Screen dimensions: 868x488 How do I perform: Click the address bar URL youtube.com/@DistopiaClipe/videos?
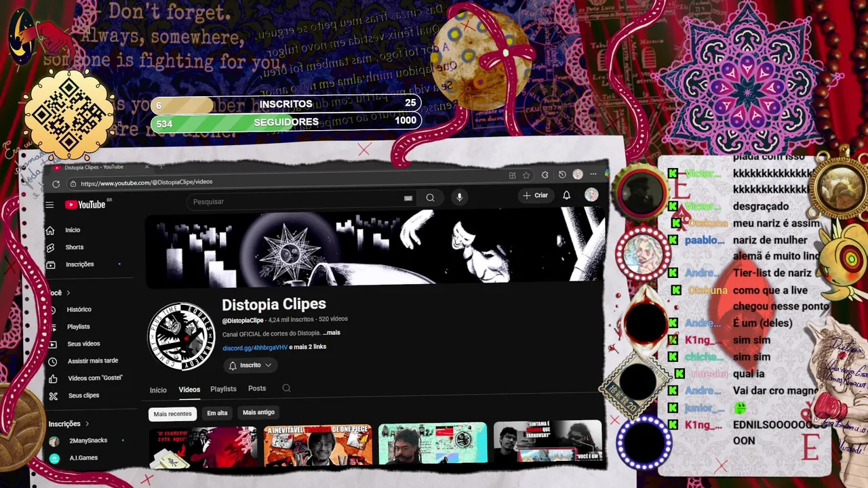[146, 182]
